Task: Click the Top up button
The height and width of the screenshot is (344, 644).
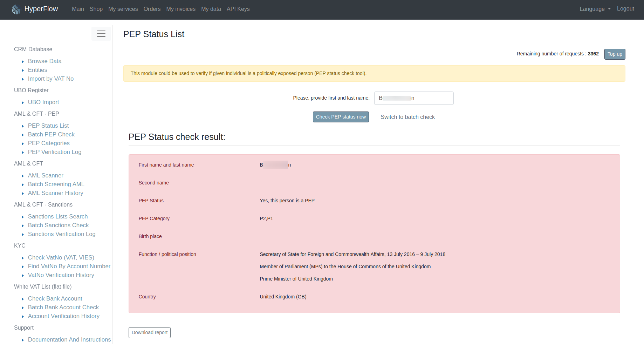Action: [x=615, y=54]
